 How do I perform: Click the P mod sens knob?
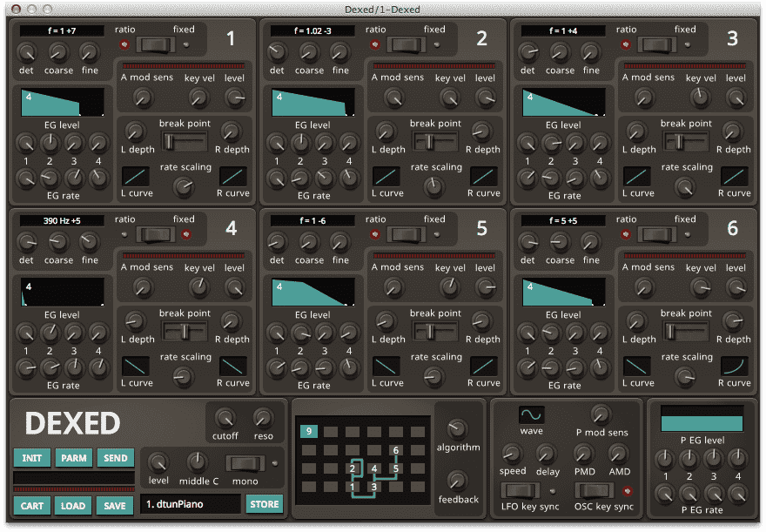(601, 414)
